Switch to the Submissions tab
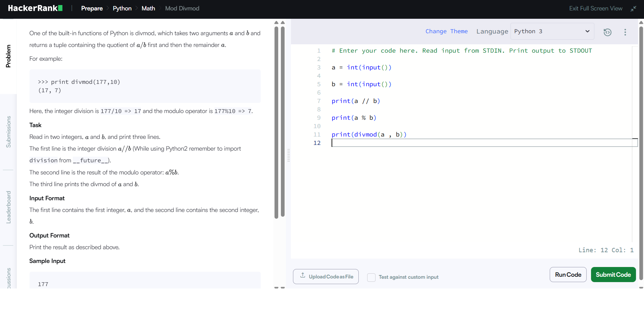 click(8, 131)
